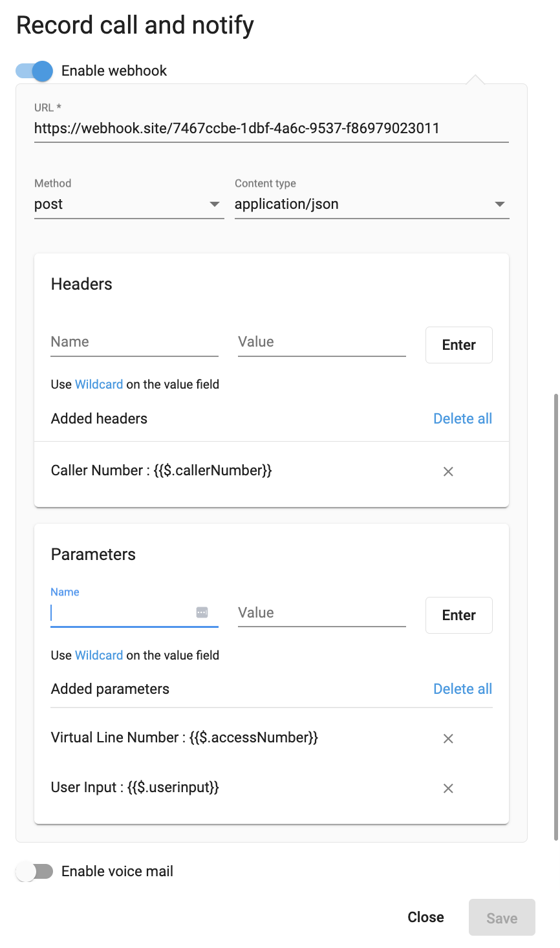Remove the Caller Number header entry
The image size is (560, 948).
pyautogui.click(x=448, y=471)
